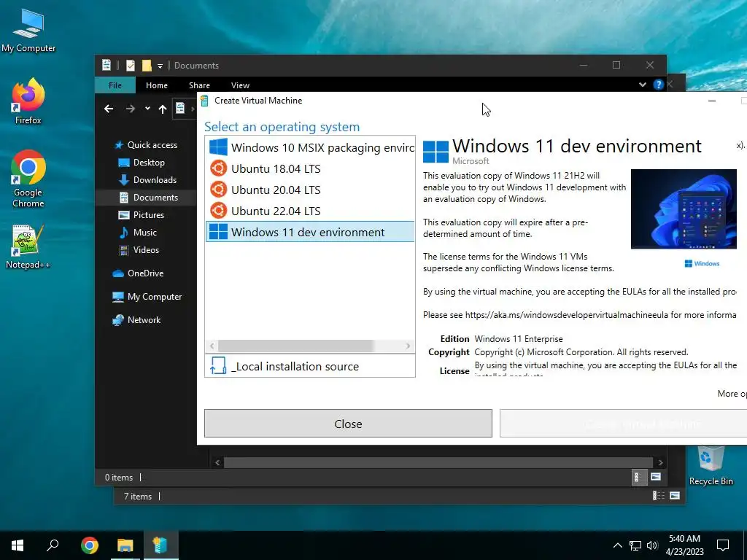
Task: Open My Computer desktop icon
Action: pyautogui.click(x=28, y=30)
